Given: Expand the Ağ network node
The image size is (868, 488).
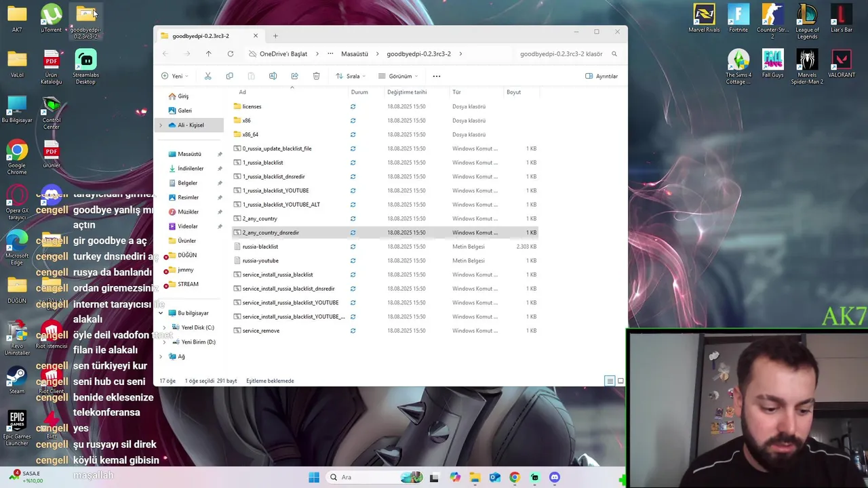Looking at the screenshot, I should coord(161,357).
